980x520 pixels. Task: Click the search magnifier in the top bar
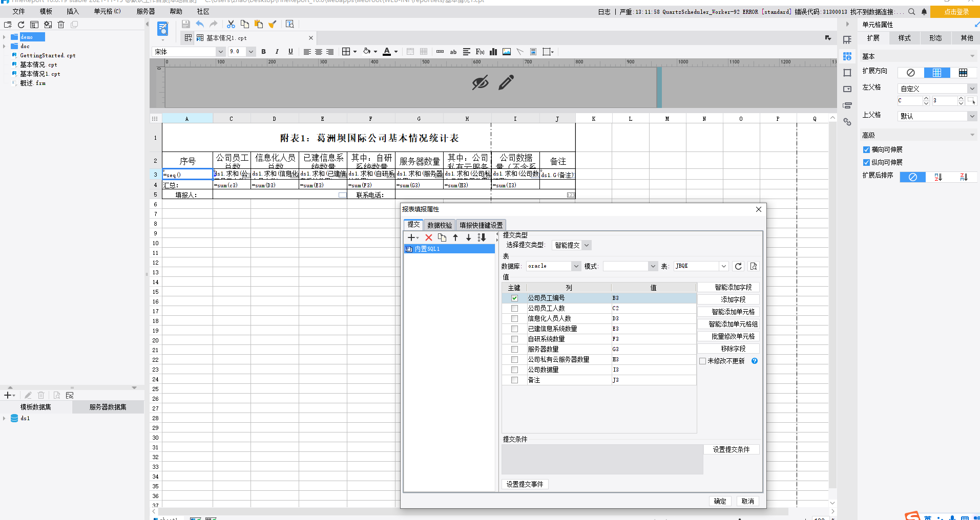[x=912, y=12]
